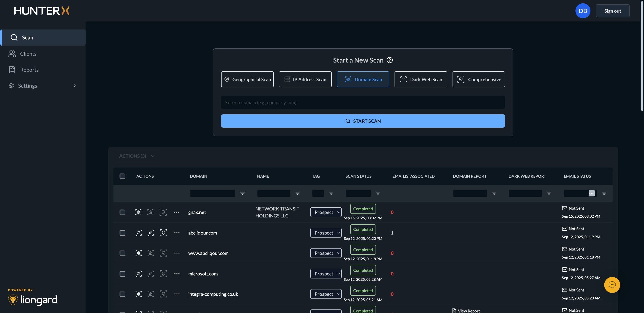
Task: Click the help icon beside Start a New Scan
Action: click(x=390, y=60)
